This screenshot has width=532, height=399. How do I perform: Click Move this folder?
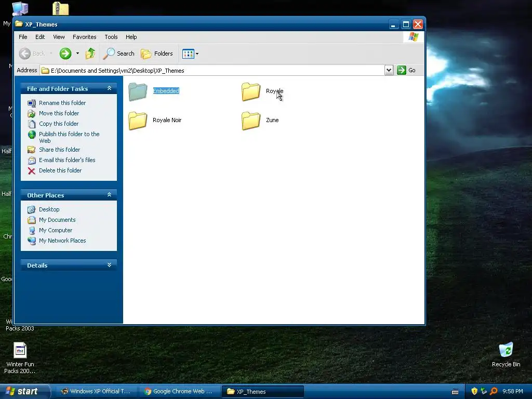pos(59,113)
